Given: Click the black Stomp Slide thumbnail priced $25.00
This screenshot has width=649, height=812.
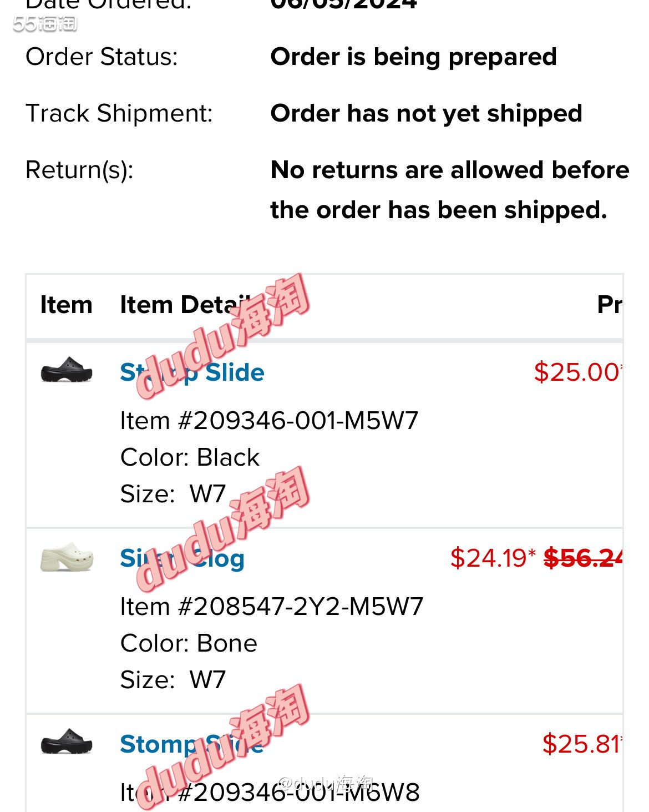Looking at the screenshot, I should point(67,370).
